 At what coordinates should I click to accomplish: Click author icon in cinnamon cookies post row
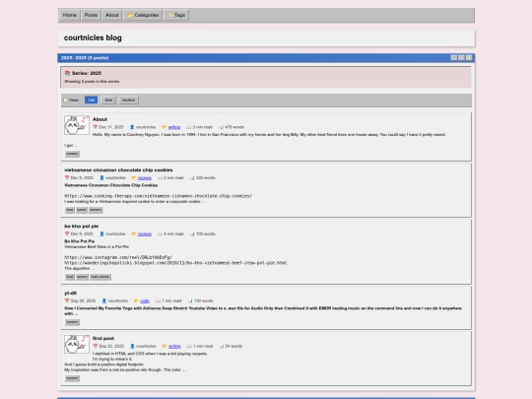(x=101, y=177)
